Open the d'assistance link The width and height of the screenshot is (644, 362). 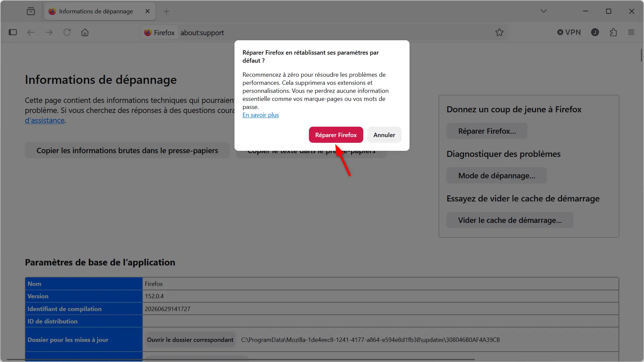pyautogui.click(x=45, y=120)
